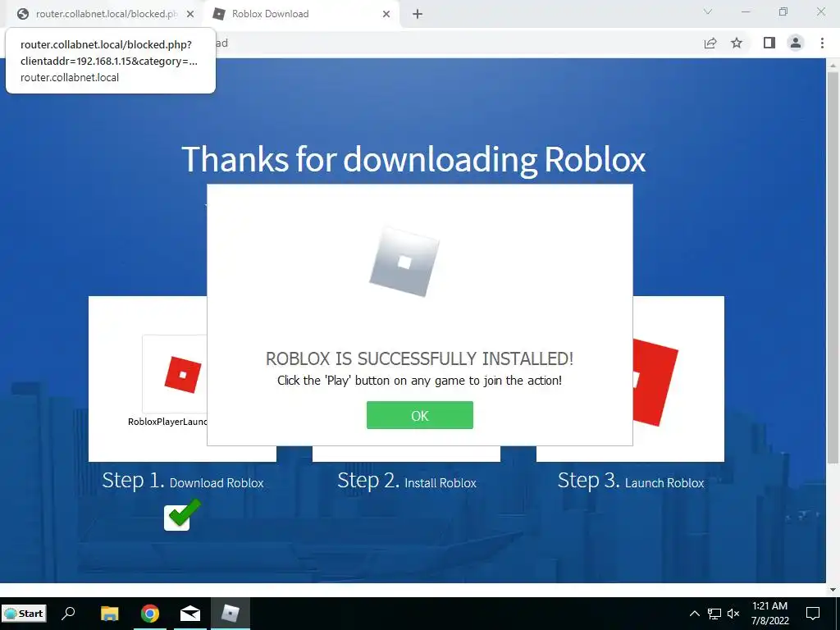Click the 'Thanks for downloading Roblox' heading
840x630 pixels.
point(413,159)
